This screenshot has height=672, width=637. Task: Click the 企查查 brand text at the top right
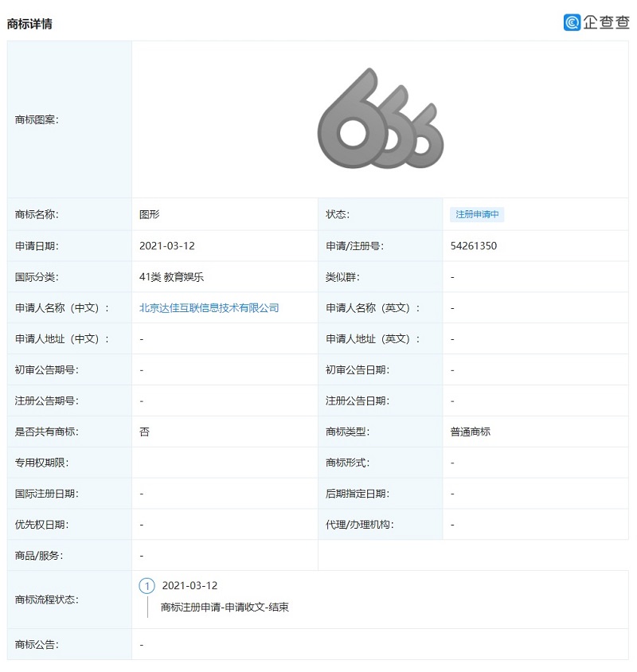click(x=607, y=22)
